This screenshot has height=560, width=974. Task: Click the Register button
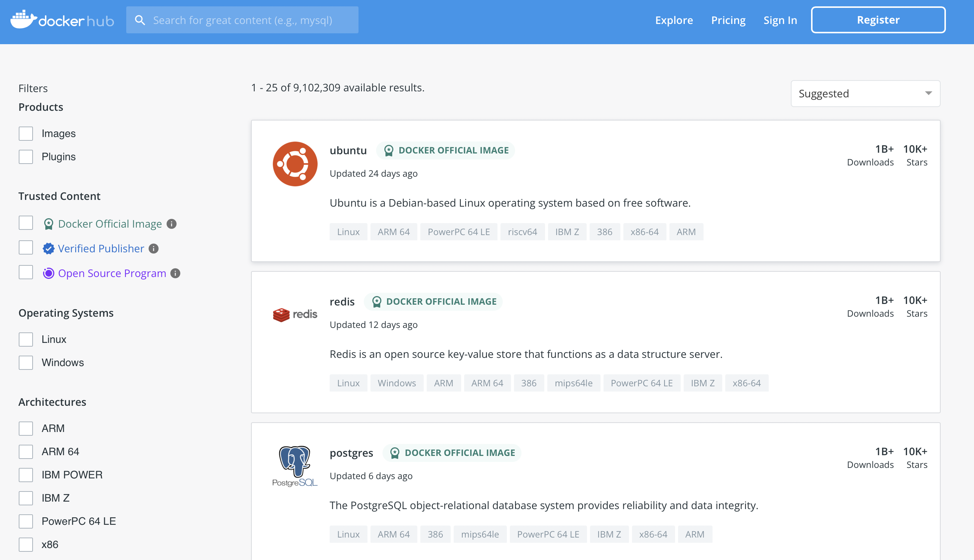[878, 20]
